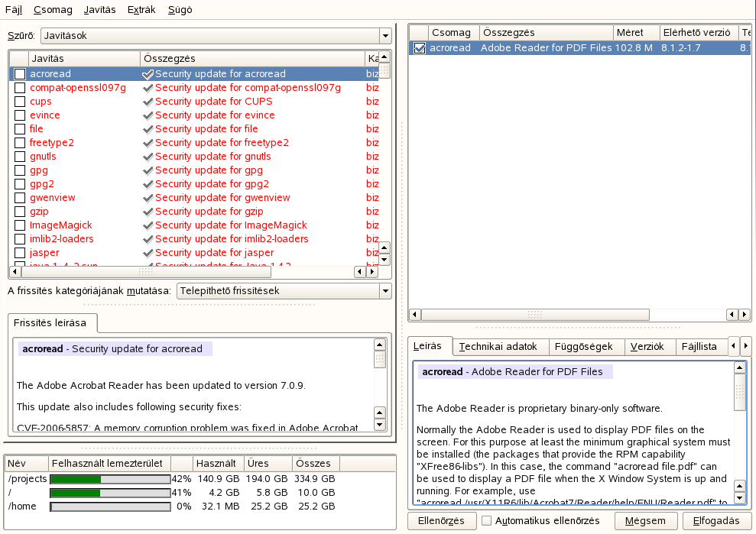This screenshot has width=756, height=534.
Task: Open the Csomag menu
Action: (x=53, y=10)
